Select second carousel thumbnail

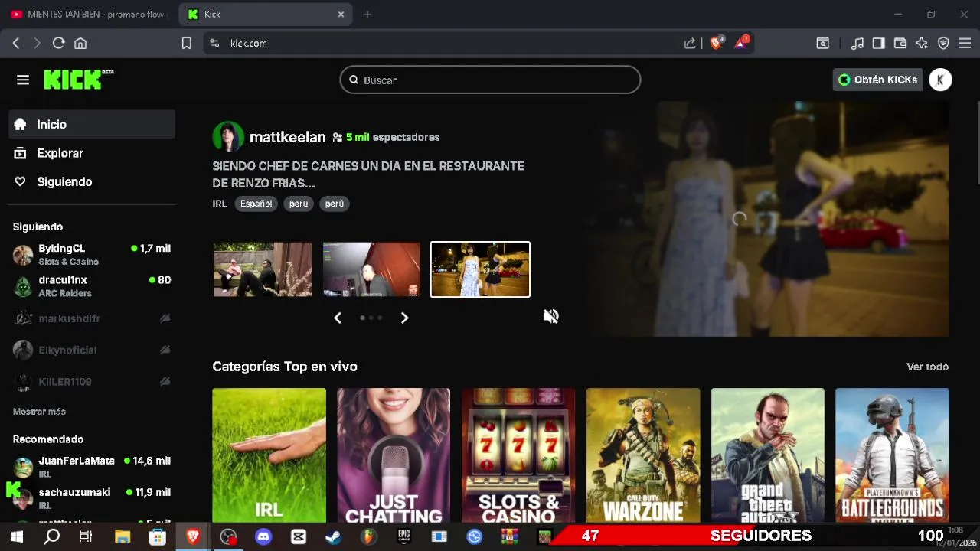click(371, 269)
